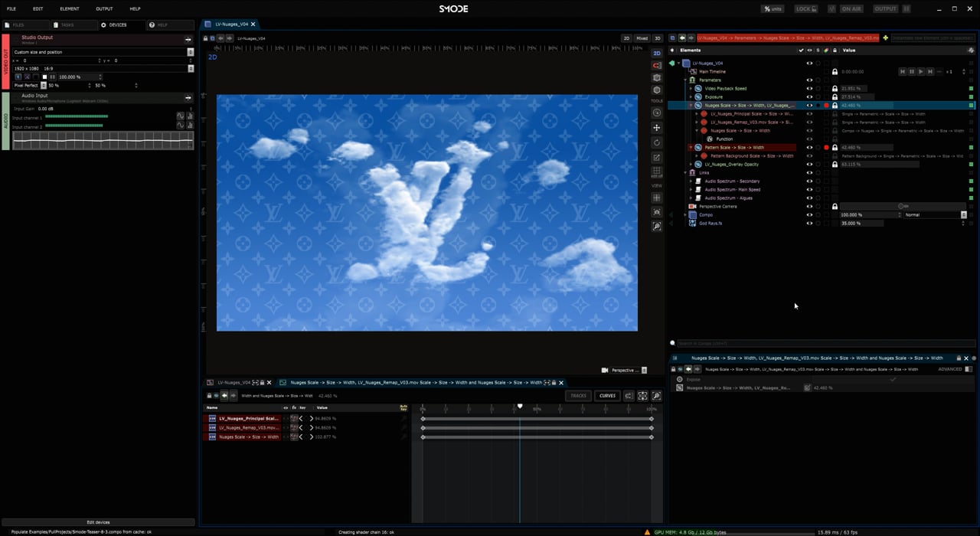This screenshot has height=536, width=980.
Task: Toggle lock on LV_Nuages_Overlay Opacity
Action: pyautogui.click(x=835, y=164)
